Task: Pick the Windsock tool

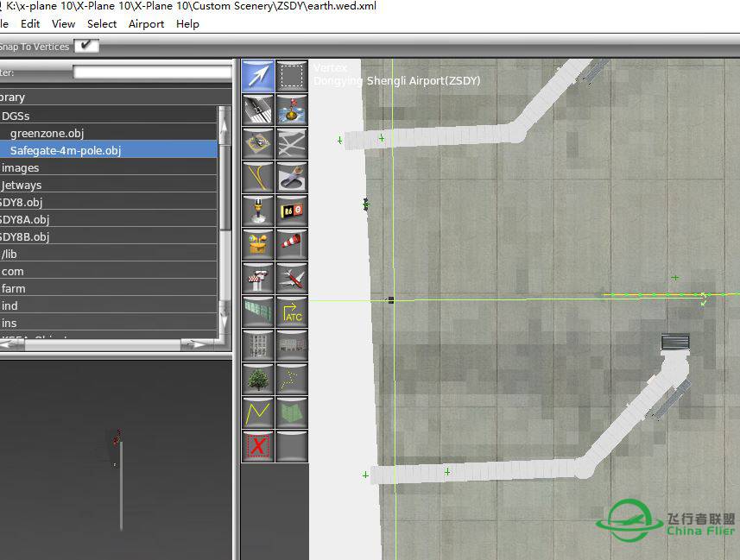Action: click(292, 244)
